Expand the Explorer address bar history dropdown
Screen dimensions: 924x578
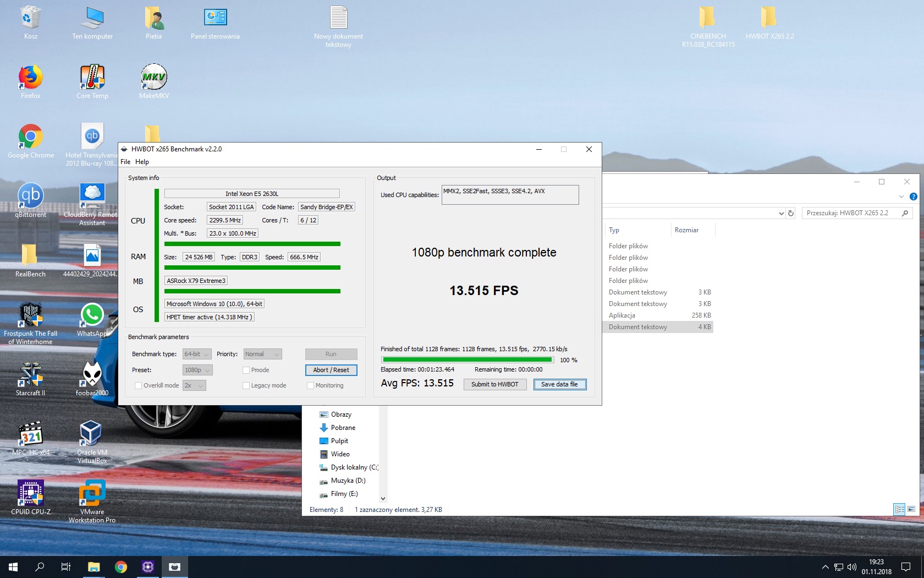[781, 213]
